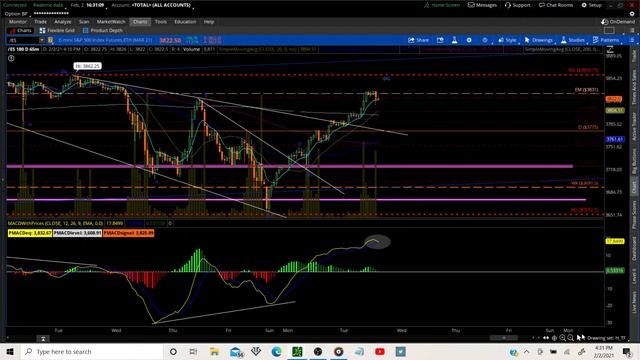Click the expand panel arrow at bottom left
This screenshot has height=360, width=640.
[x=43, y=338]
